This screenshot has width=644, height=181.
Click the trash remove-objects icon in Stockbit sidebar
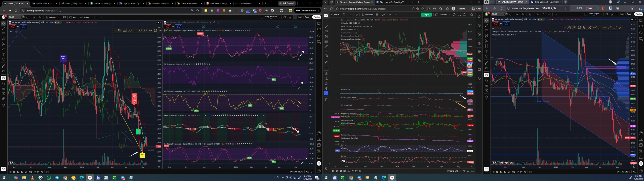(x=326, y=100)
